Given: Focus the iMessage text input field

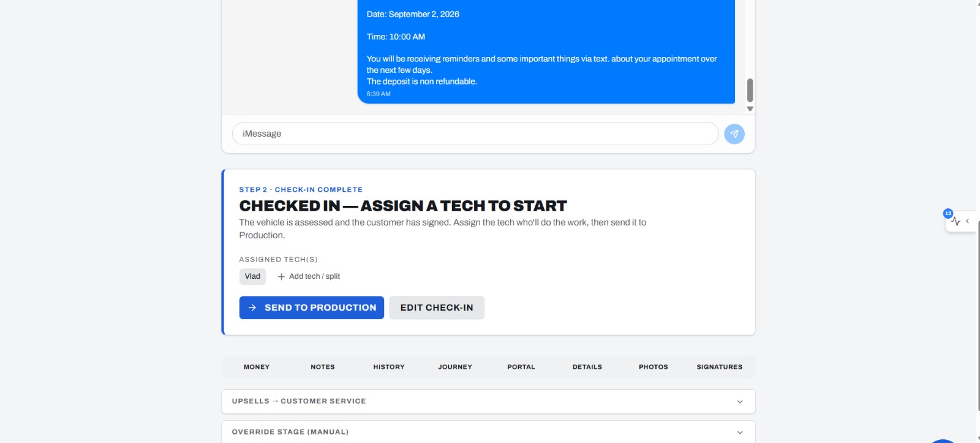Looking at the screenshot, I should tap(475, 134).
